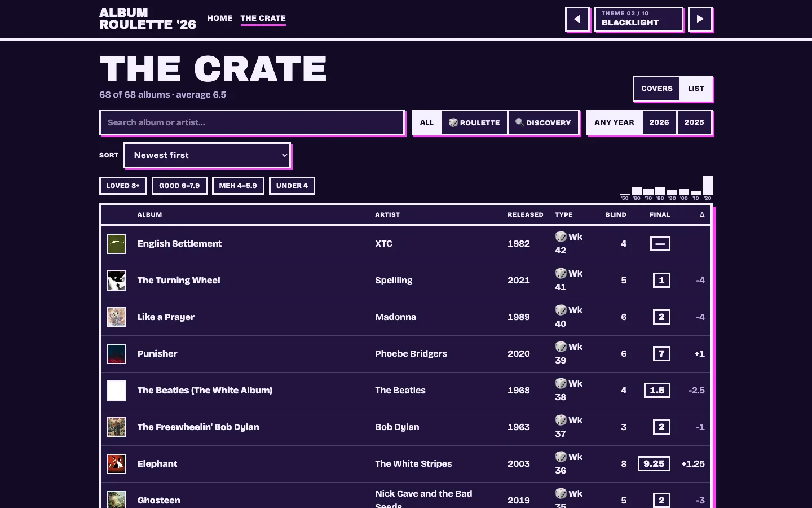Apply the Loved 8+ rating filter
812x508 pixels.
(123, 186)
